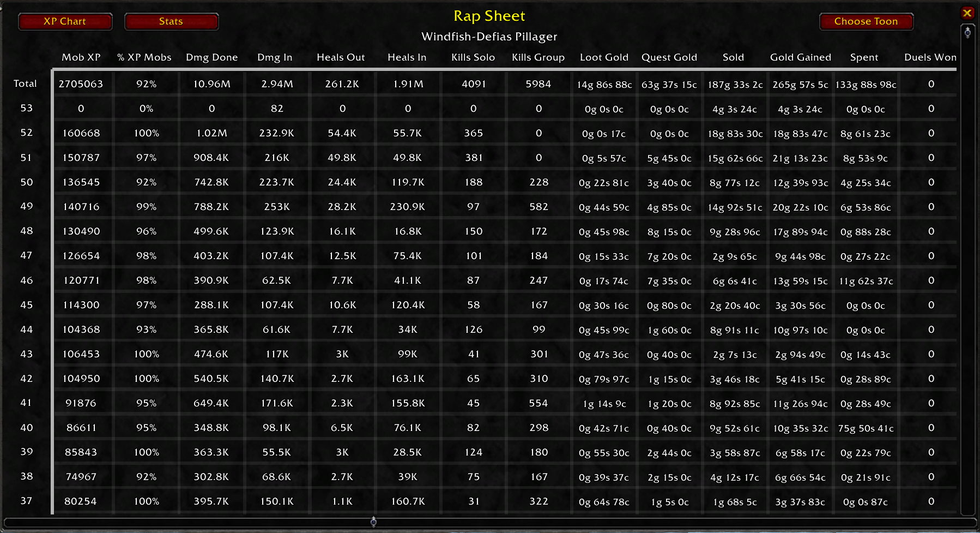980x533 pixels.
Task: Click the Total Mob XP value 2705063
Action: click(81, 84)
